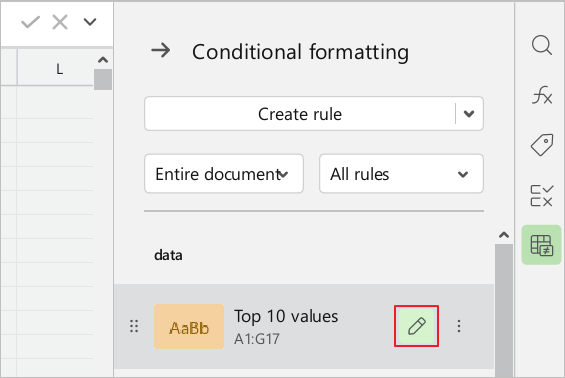The width and height of the screenshot is (565, 378).
Task: Expand the formula bar with chevron
Action: coord(90,22)
